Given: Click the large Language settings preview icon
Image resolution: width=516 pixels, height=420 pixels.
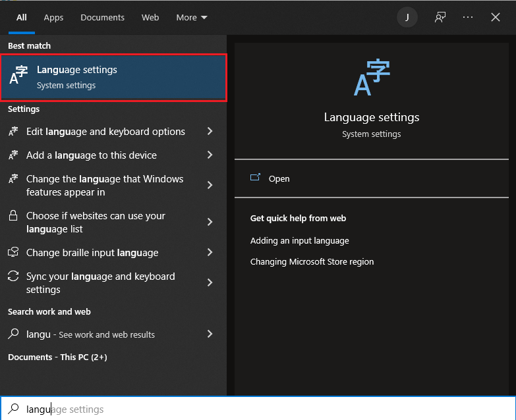Looking at the screenshot, I should click(x=372, y=77).
